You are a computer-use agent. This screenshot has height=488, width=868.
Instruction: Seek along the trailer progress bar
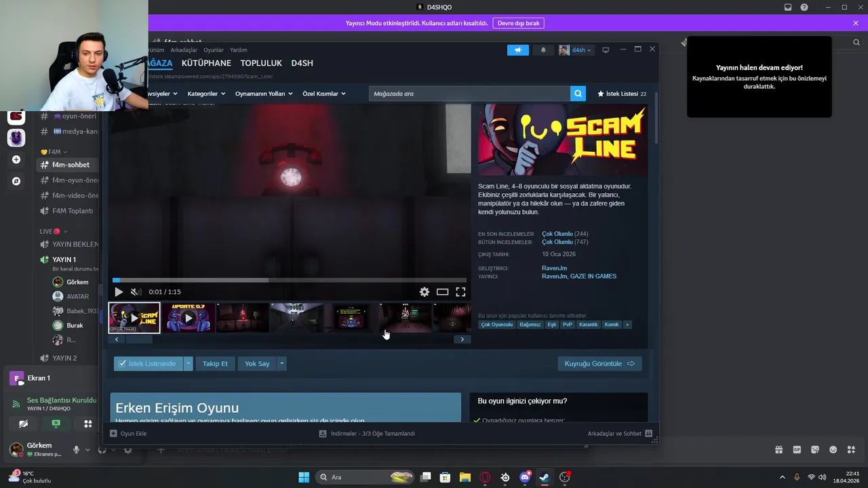[x=290, y=280]
